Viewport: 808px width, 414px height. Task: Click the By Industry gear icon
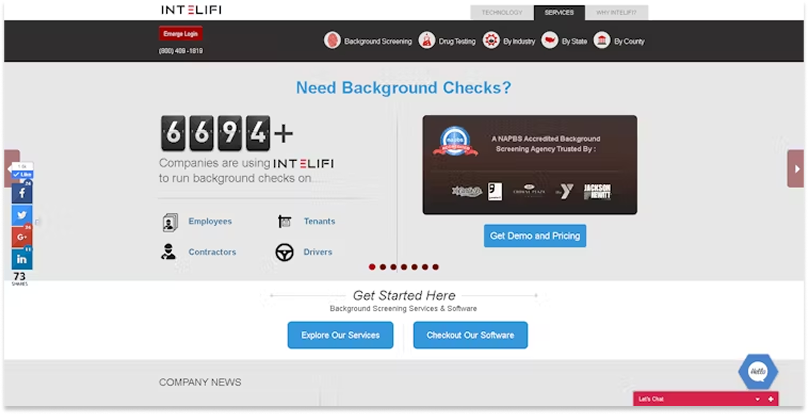(491, 40)
